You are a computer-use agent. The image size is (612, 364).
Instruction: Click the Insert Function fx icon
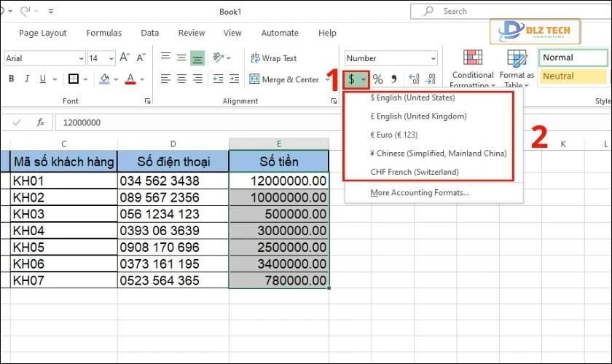(41, 122)
